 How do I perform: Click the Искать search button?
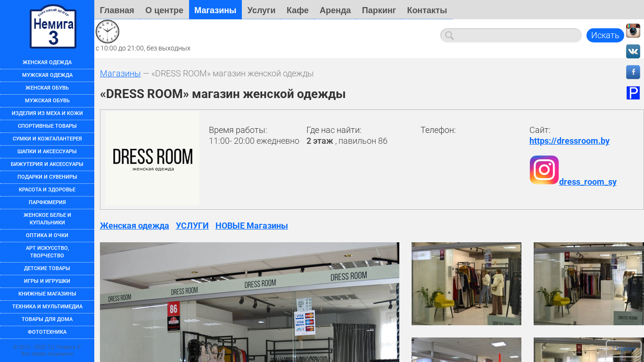[605, 35]
